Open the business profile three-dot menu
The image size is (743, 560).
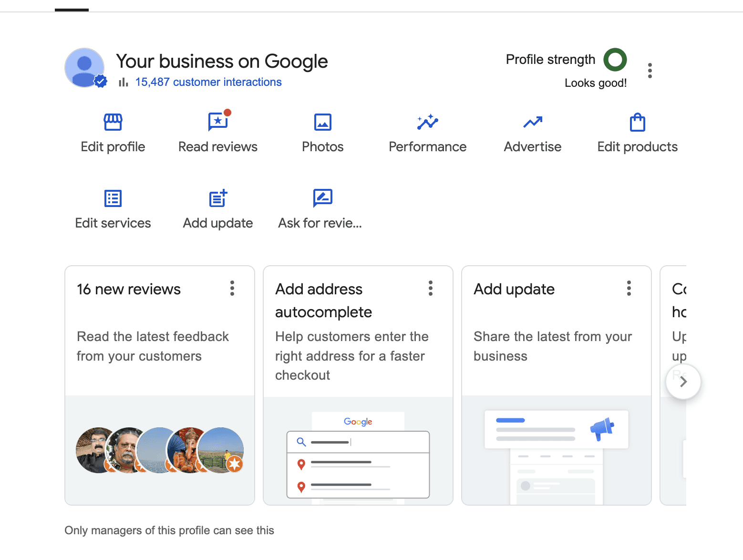[650, 71]
